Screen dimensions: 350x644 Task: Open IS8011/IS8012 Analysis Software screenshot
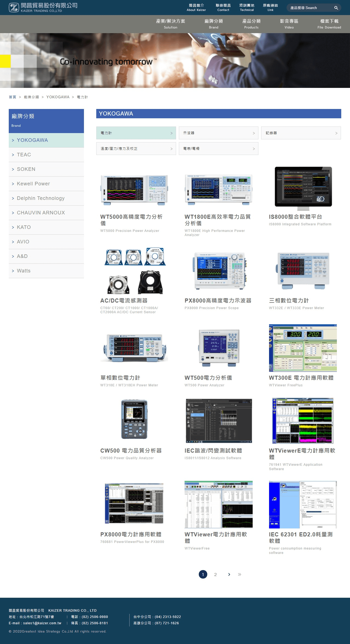tap(218, 421)
